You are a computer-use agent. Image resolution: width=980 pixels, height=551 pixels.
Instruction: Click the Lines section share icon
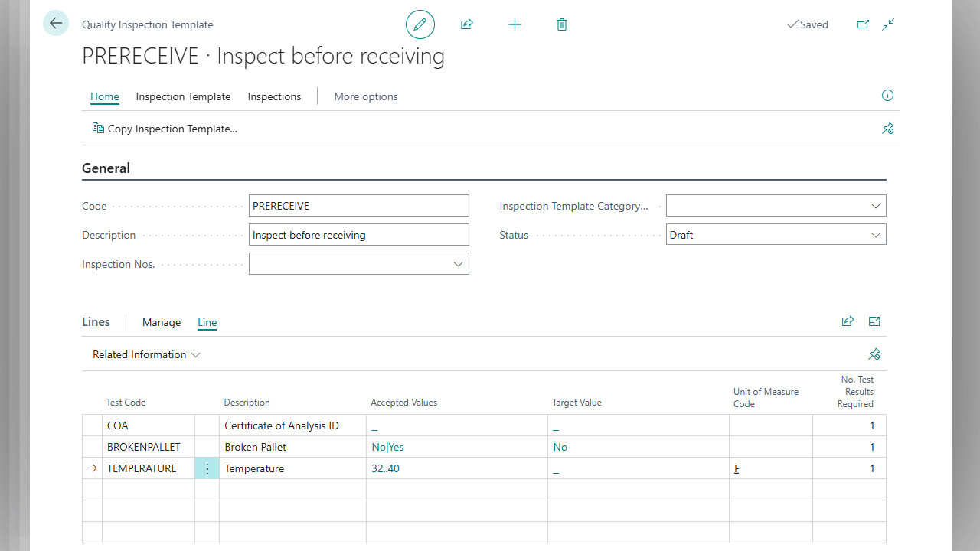tap(848, 321)
